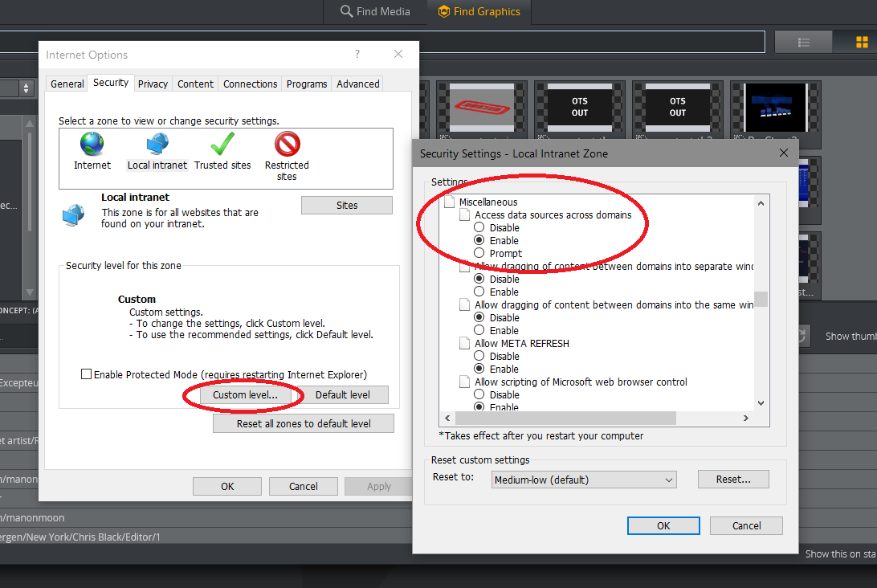Click OK in Internet Options
This screenshot has height=588, width=877.
coord(227,486)
